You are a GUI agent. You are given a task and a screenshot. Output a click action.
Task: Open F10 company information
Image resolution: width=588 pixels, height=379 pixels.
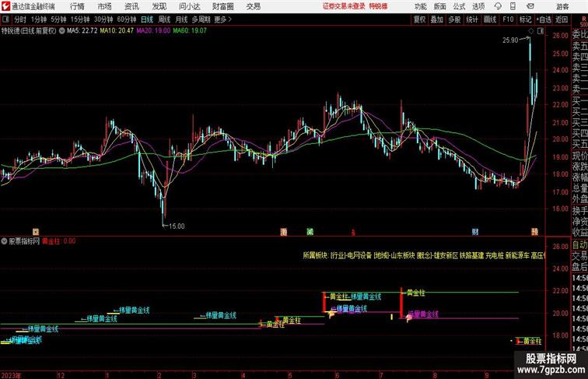(508, 19)
